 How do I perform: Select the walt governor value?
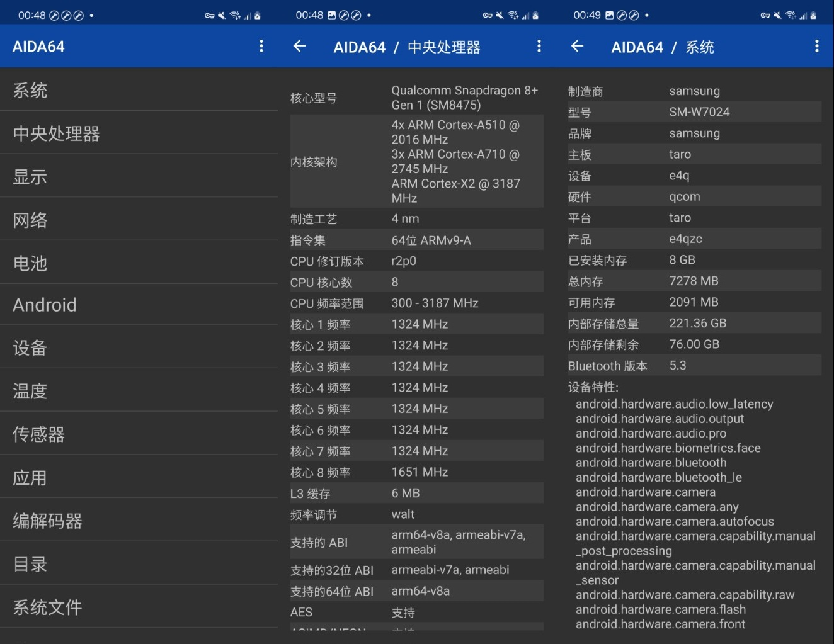tap(403, 514)
